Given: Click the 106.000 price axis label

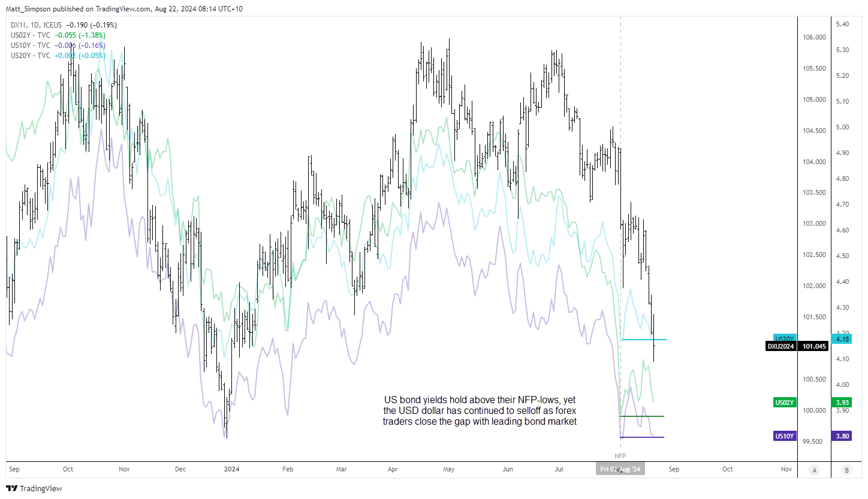Looking at the screenshot, I should pyautogui.click(x=813, y=37).
